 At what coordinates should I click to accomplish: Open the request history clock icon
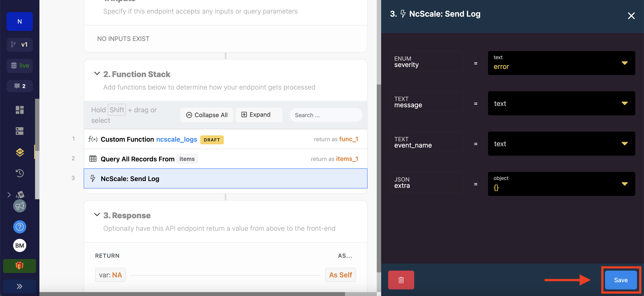[19, 173]
